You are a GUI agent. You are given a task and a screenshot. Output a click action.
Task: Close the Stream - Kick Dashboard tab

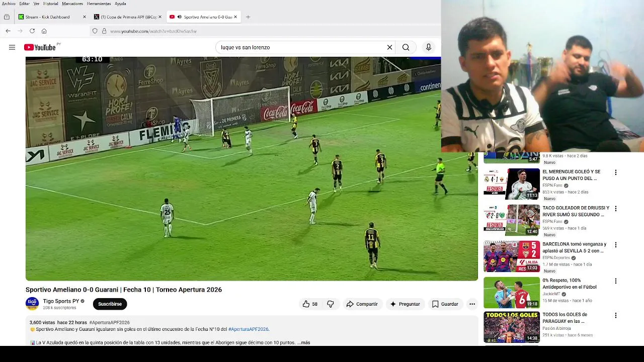point(85,17)
